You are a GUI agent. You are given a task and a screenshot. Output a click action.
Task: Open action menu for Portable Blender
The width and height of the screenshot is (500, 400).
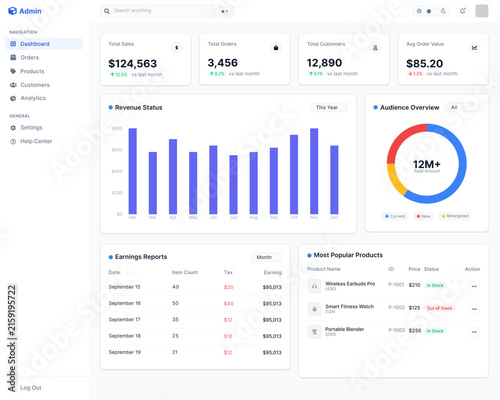pos(474,332)
